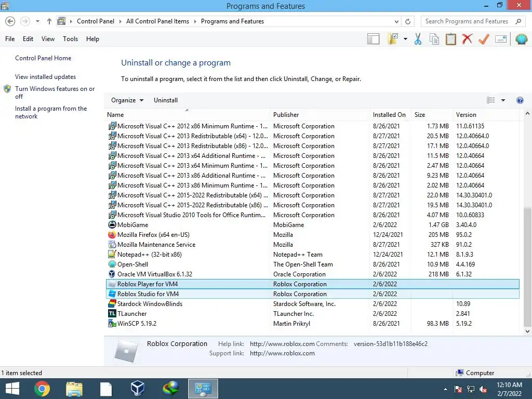Open View installed updates link
The image size is (532, 399).
[45, 77]
